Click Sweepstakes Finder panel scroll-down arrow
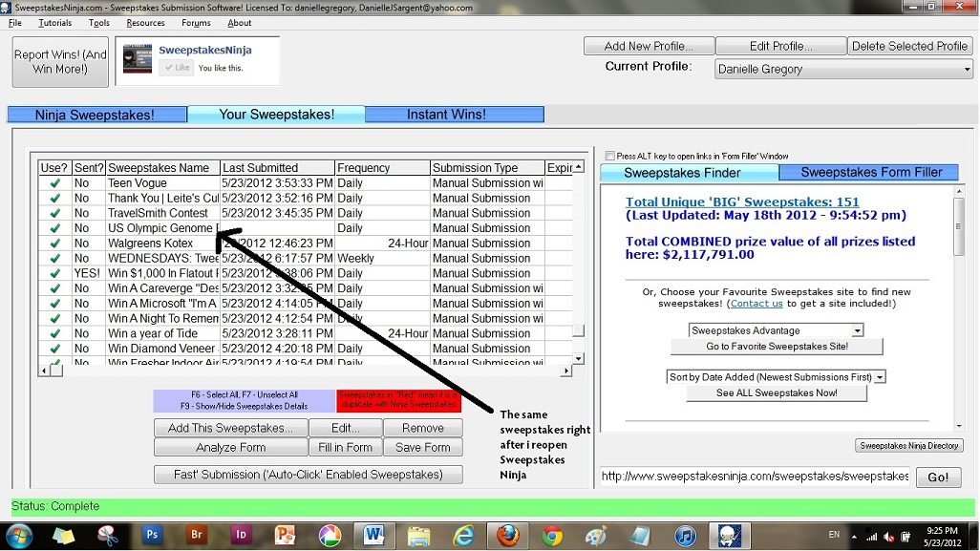 tap(959, 426)
